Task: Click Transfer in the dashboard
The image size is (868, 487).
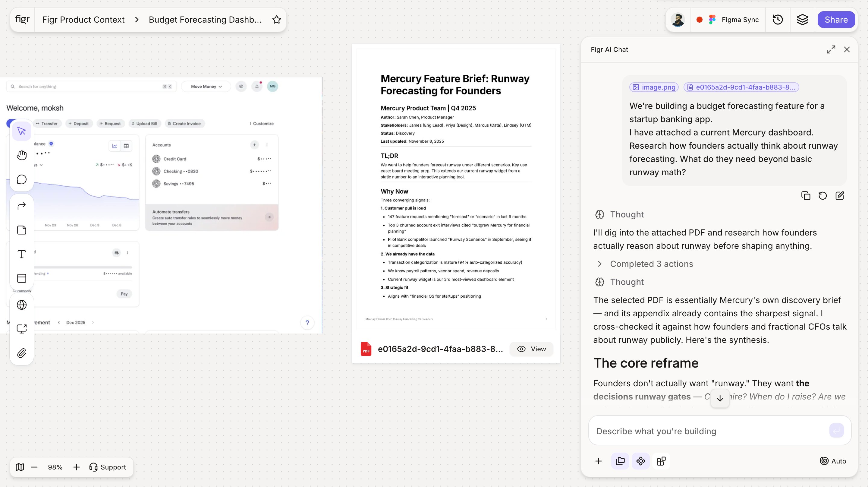Action: (x=47, y=124)
